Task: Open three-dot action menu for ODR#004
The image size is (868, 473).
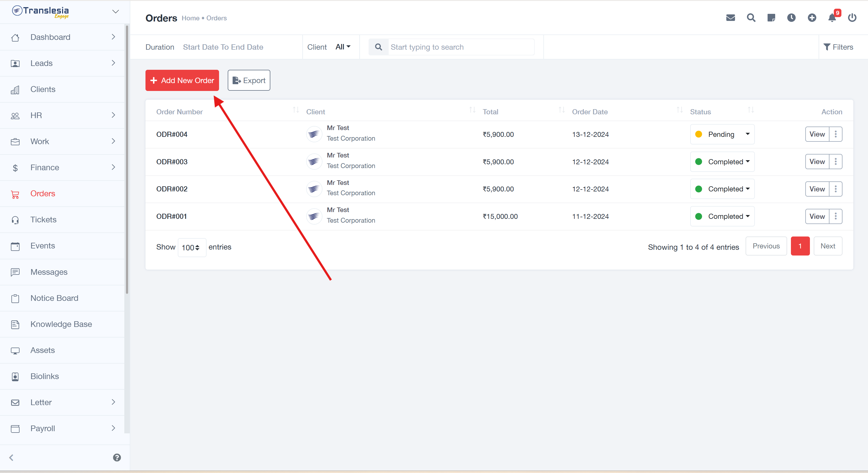Action: (x=836, y=134)
